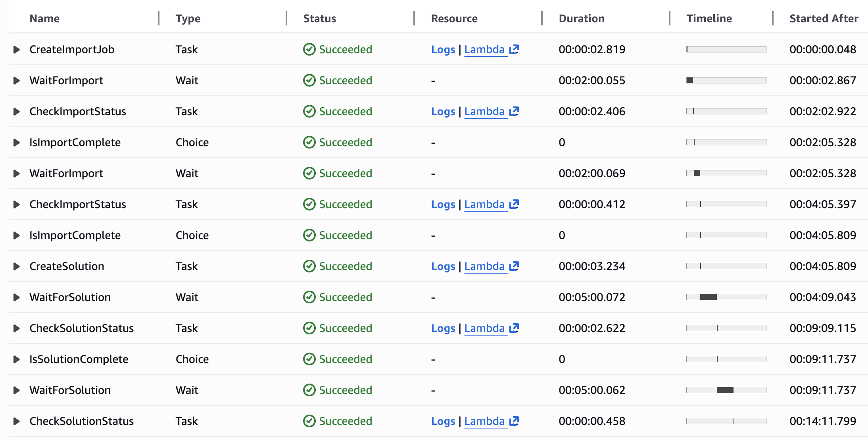
Task: Expand the first WaitForImport row
Action: click(x=17, y=81)
